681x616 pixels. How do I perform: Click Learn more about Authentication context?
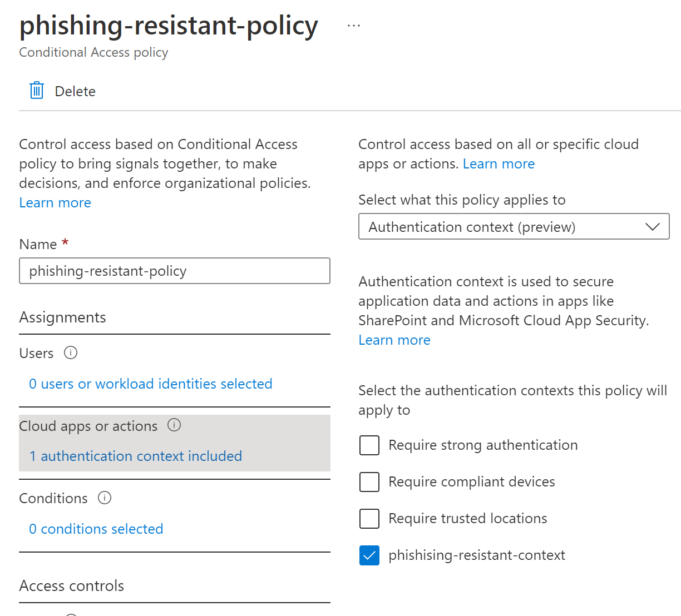tap(394, 340)
